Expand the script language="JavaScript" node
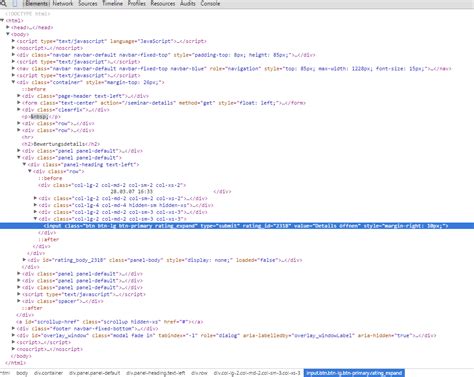 pos(13,41)
